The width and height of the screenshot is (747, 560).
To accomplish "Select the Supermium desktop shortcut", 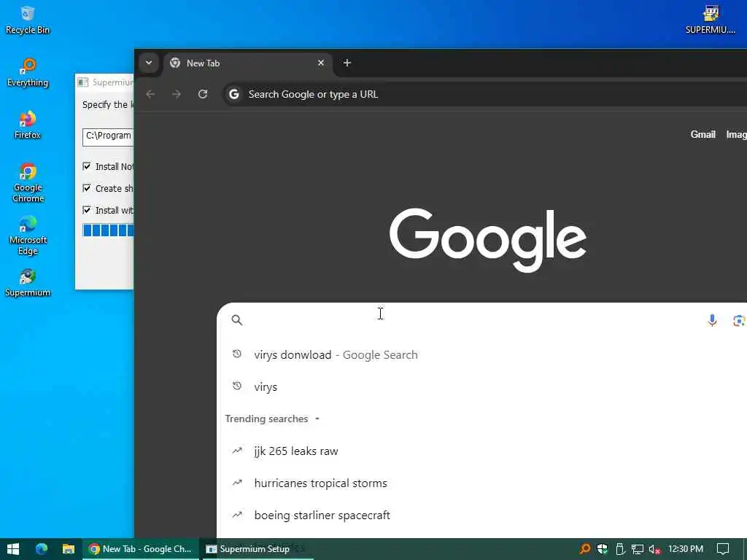I will (28, 283).
